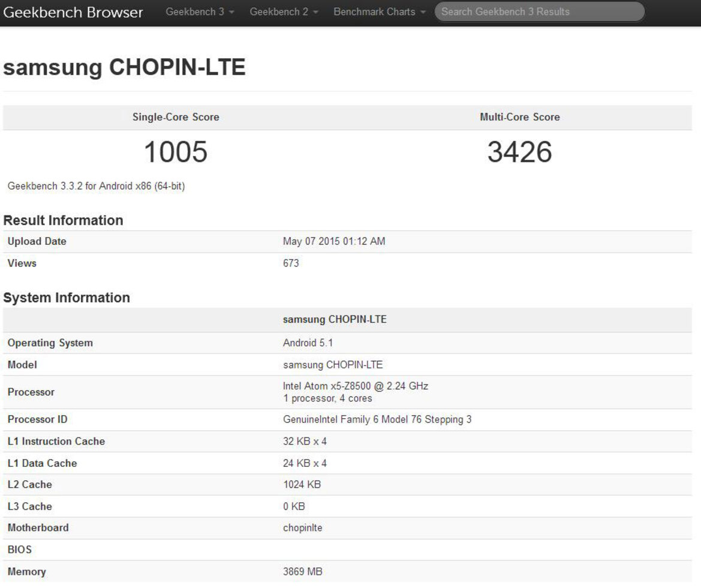Select the L1 Instruction Cache row label
701x588 pixels.
pos(56,442)
